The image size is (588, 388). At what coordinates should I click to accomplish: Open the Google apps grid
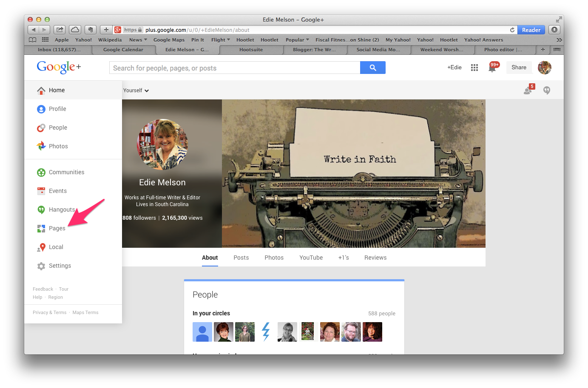(474, 68)
